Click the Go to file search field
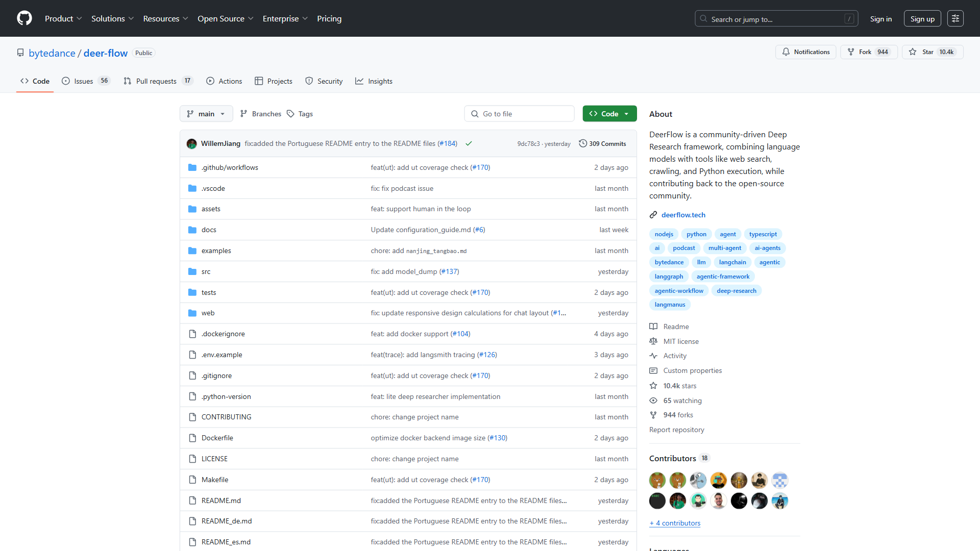980x551 pixels. click(519, 114)
